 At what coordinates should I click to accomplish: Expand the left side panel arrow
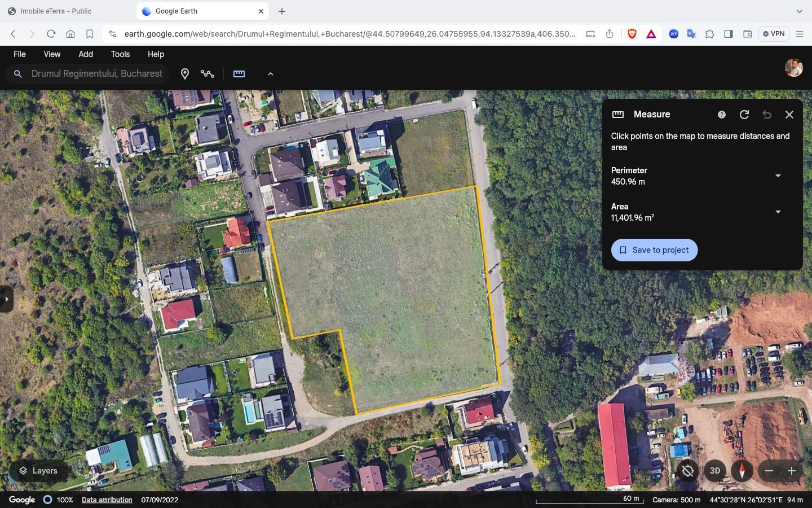pos(6,299)
